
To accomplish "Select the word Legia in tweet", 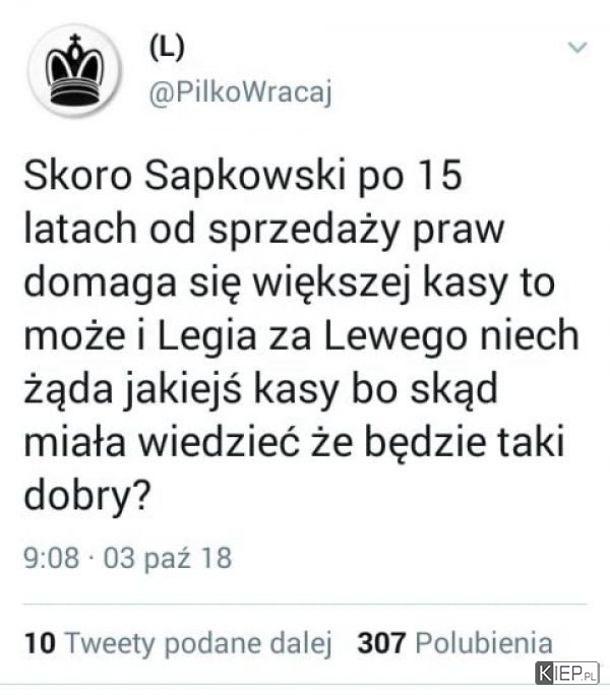I will point(207,336).
